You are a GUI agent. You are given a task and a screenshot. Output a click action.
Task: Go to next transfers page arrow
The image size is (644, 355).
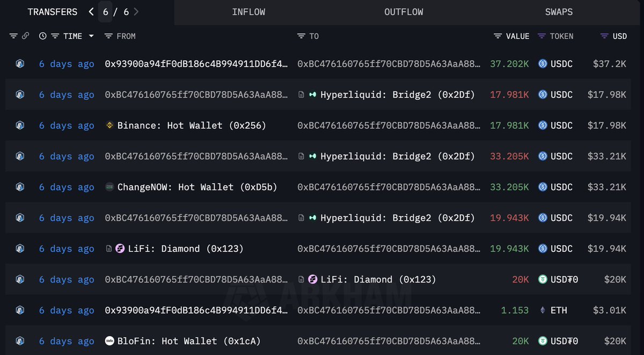(136, 11)
